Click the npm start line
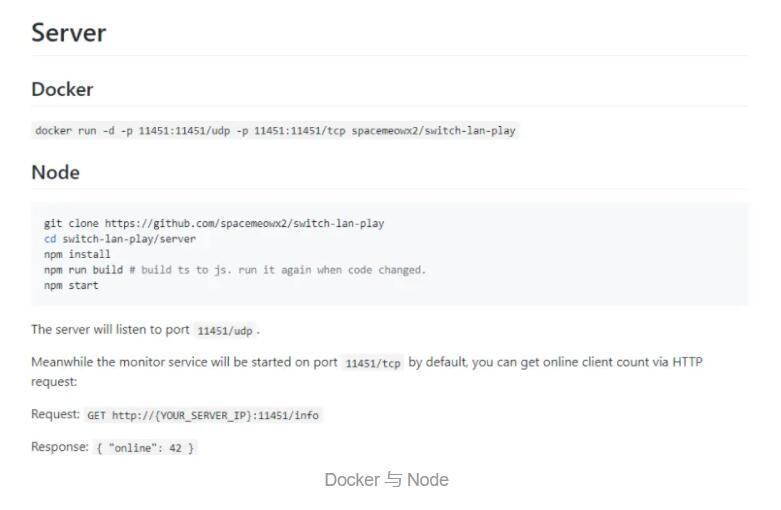The width and height of the screenshot is (781, 510). click(x=71, y=285)
